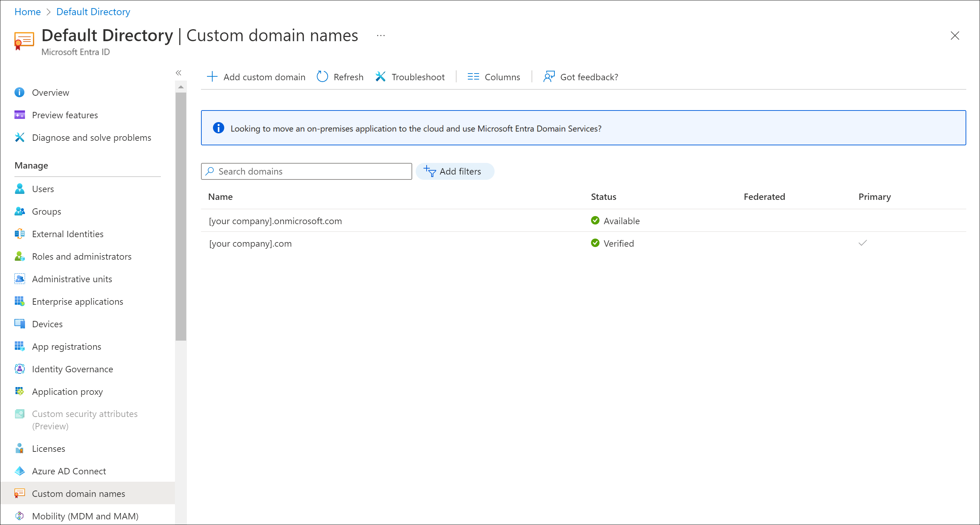Click the Roles and administrators icon
Screen dimensions: 980x525
[19, 256]
